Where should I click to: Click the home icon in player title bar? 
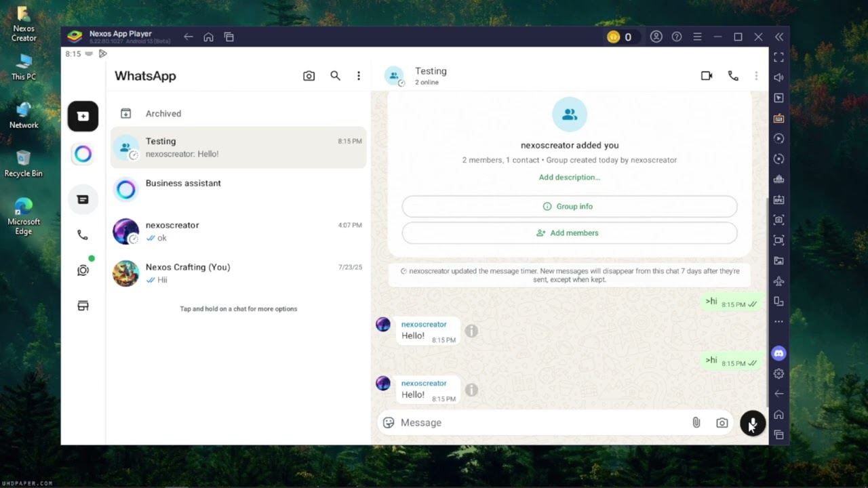pos(209,37)
